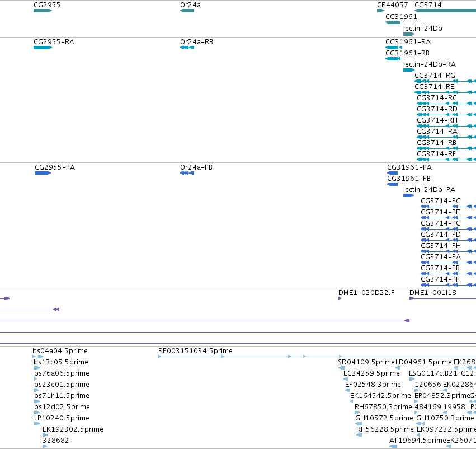Click the DME1-020D22.F clone label

point(366,293)
